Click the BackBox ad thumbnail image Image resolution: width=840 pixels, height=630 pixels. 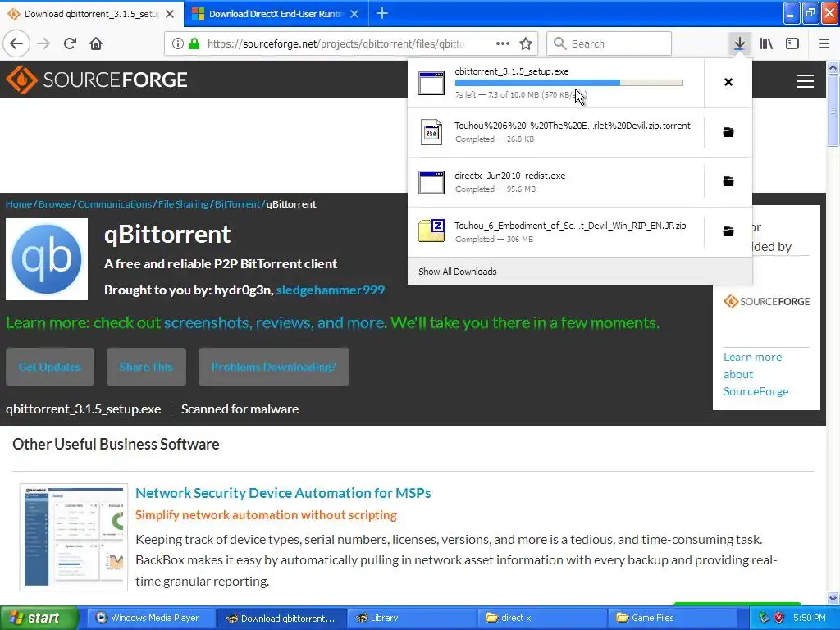tap(74, 537)
